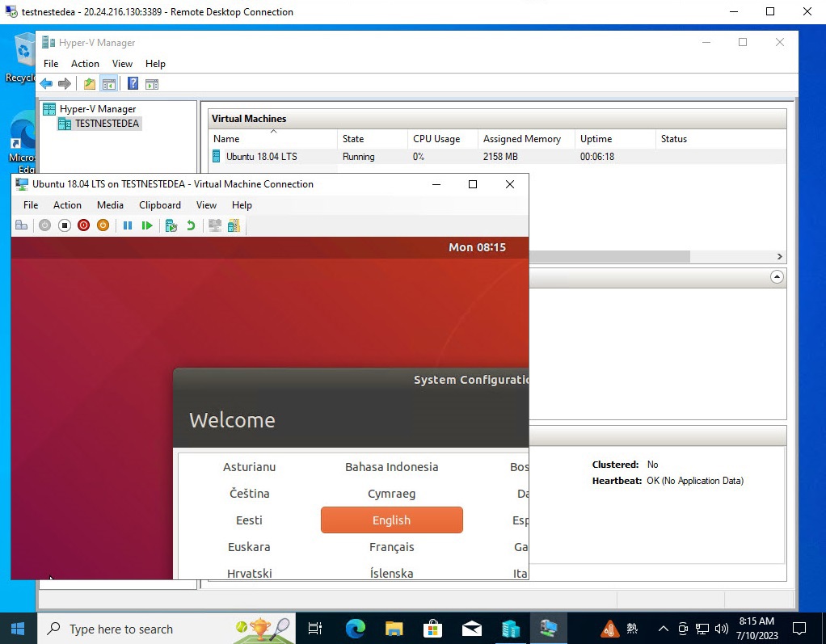826x644 pixels.
Task: Reset the VM with green play-bar icon
Action: pos(147,225)
